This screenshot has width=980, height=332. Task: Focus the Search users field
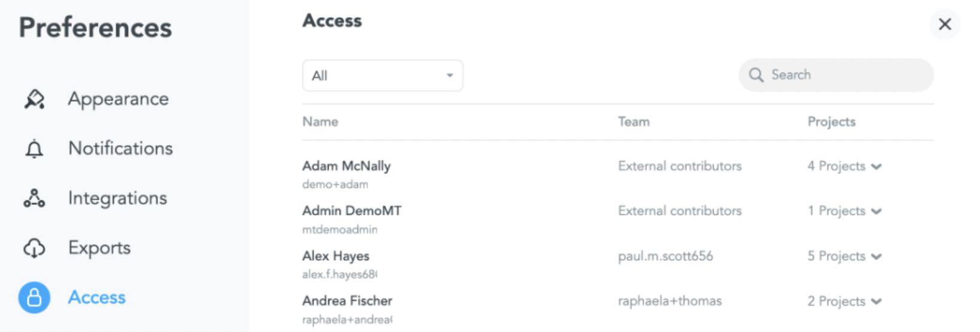coord(836,75)
